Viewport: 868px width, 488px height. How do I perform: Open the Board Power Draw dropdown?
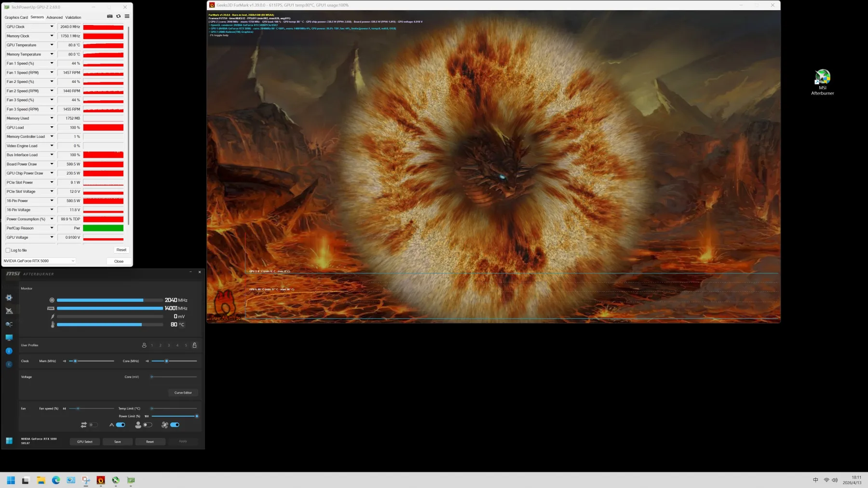pyautogui.click(x=52, y=164)
